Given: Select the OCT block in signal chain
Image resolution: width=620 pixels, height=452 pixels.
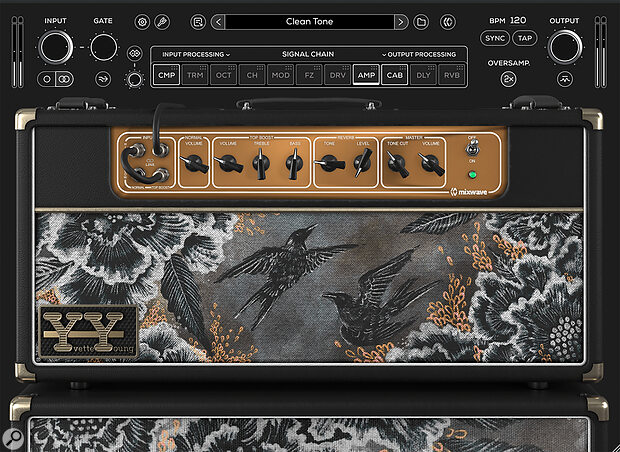Looking at the screenshot, I should click(223, 75).
